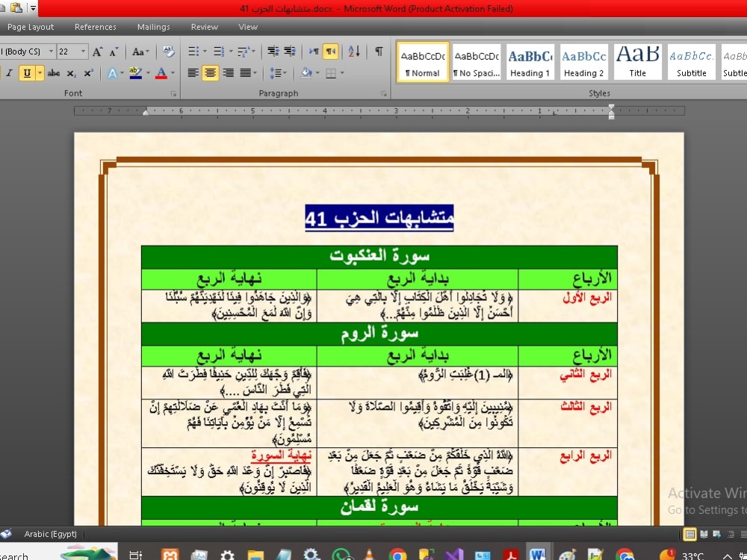Apply the Title style
The width and height of the screenshot is (747, 560).
[x=637, y=63]
